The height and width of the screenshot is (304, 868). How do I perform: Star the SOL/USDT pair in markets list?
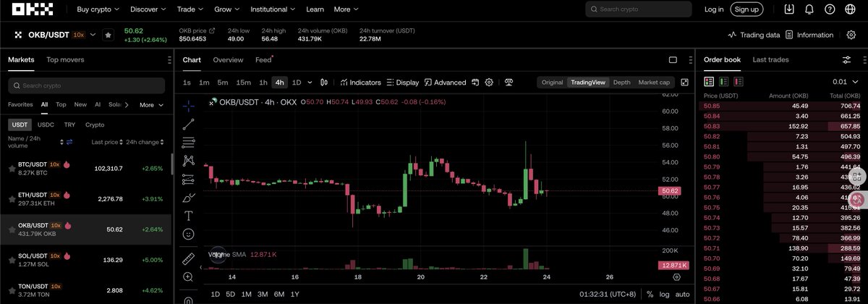(x=12, y=259)
